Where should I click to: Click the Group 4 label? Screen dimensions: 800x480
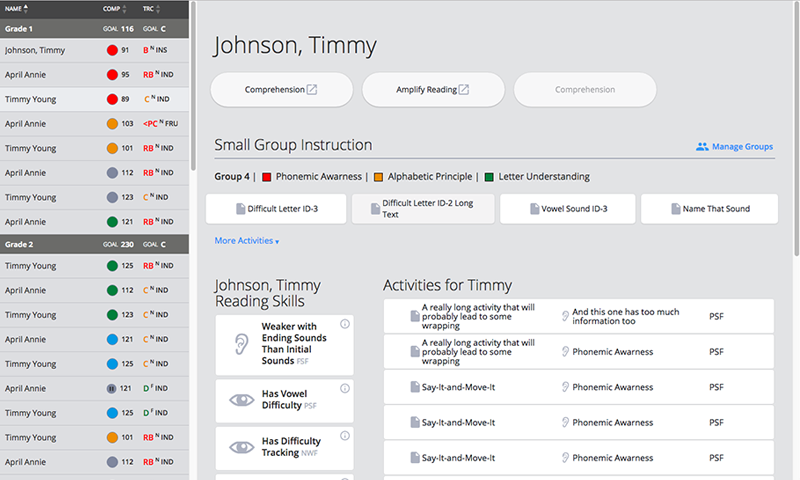232,176
